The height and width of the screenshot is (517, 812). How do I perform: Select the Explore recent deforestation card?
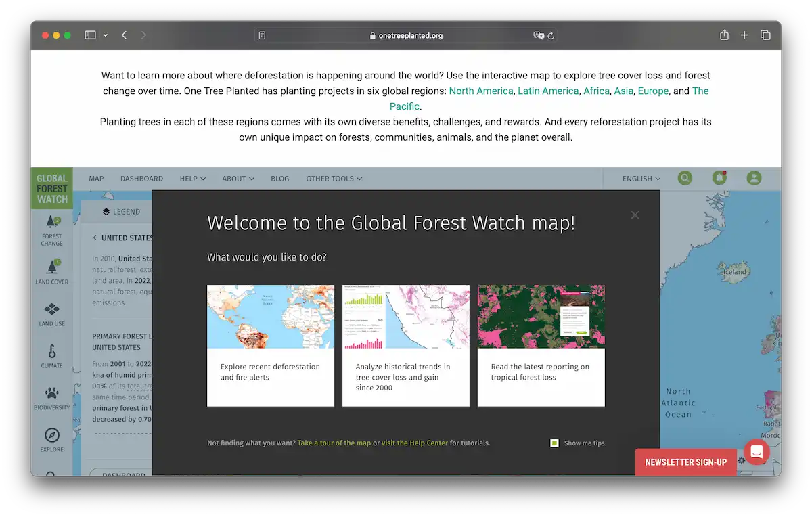(270, 345)
